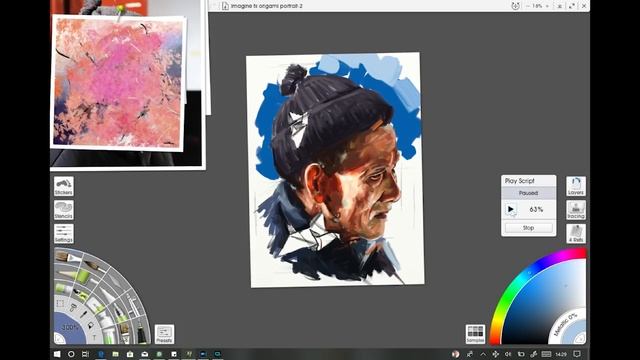Stop the script playback
Screen dimensions: 640x360
tap(529, 228)
